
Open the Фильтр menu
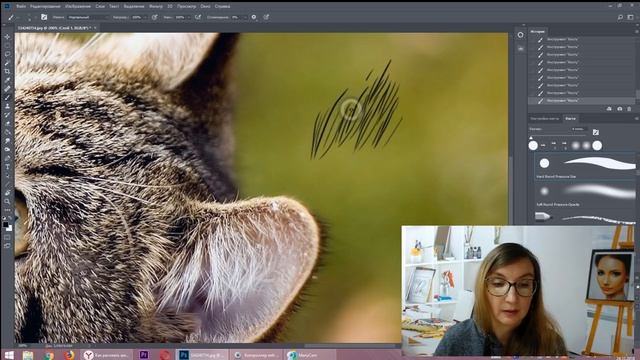click(156, 6)
